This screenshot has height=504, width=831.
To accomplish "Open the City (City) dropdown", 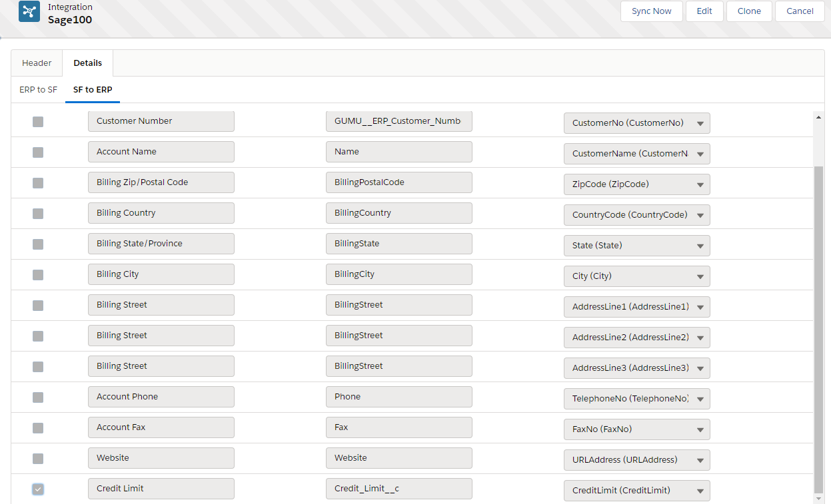I will [636, 276].
